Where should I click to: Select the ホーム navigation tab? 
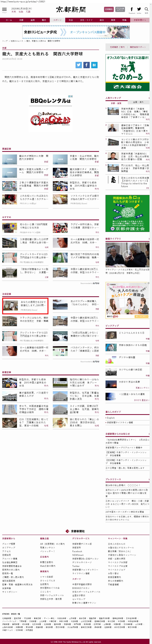9,20
